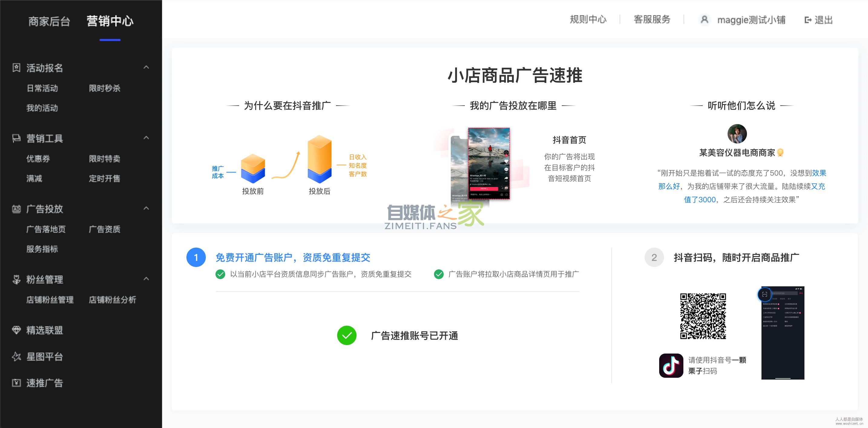The width and height of the screenshot is (868, 428).
Task: Collapse the 广告投放 section chevron
Action: point(146,208)
